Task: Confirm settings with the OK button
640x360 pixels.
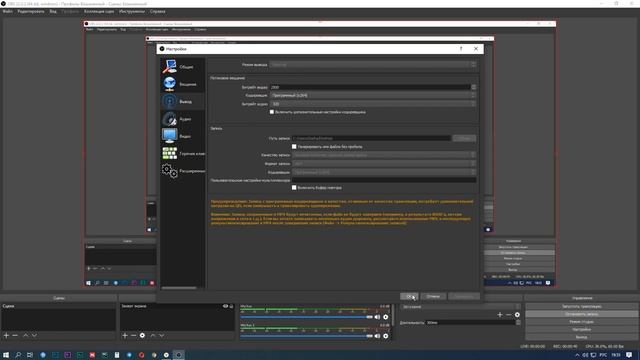Action: pyautogui.click(x=409, y=296)
